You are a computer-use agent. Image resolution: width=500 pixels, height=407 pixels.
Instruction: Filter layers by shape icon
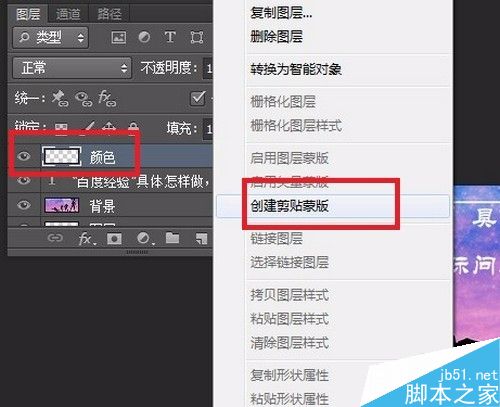tap(197, 37)
